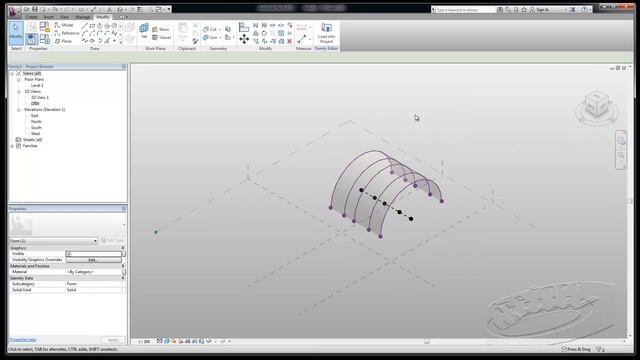The width and height of the screenshot is (640, 360).
Task: Select the straight Line draw tool
Action: pos(84,26)
